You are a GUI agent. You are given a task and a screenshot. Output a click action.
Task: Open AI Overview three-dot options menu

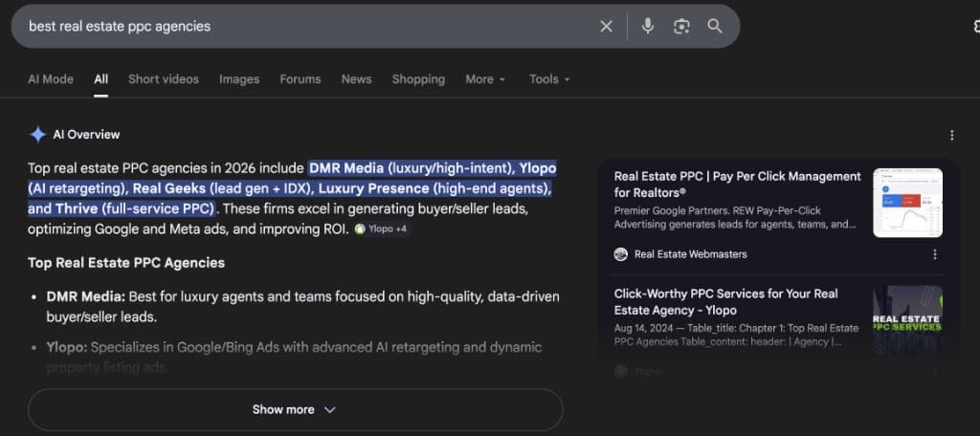click(x=951, y=135)
